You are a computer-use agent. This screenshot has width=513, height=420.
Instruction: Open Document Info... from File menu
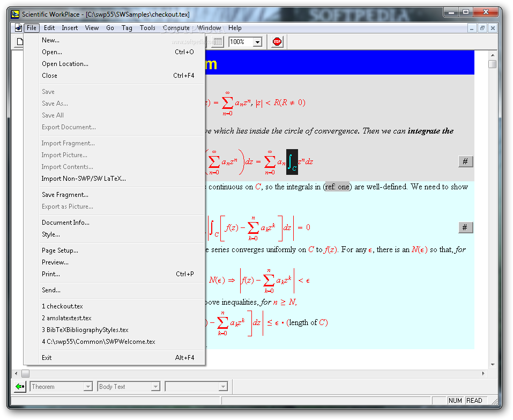114,223
